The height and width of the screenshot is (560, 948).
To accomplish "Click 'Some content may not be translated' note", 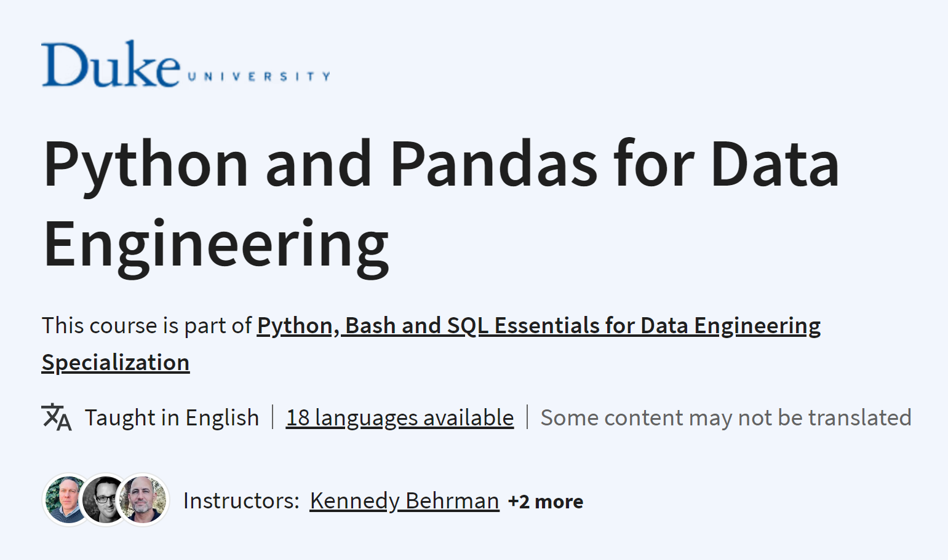I will click(x=726, y=418).
